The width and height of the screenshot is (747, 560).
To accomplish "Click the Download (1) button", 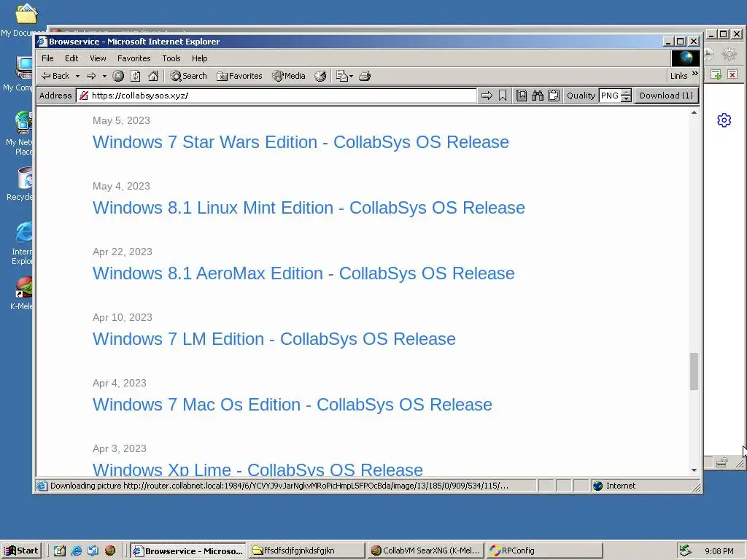I will coord(666,96).
